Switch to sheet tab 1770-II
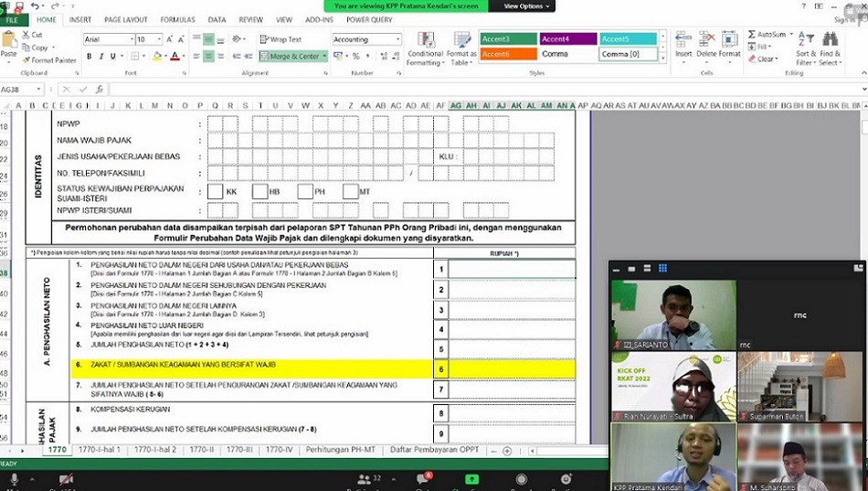This screenshot has height=491, width=868. [x=201, y=450]
